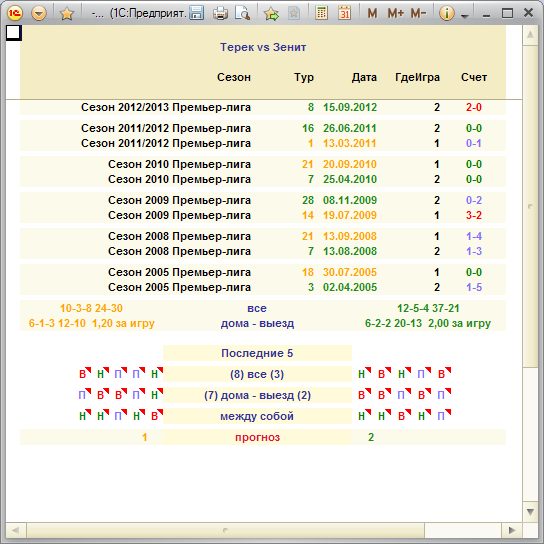Image resolution: width=544 pixels, height=544 pixels.
Task: Click the stats '12-5-4 37-21'
Action: pyautogui.click(x=428, y=308)
